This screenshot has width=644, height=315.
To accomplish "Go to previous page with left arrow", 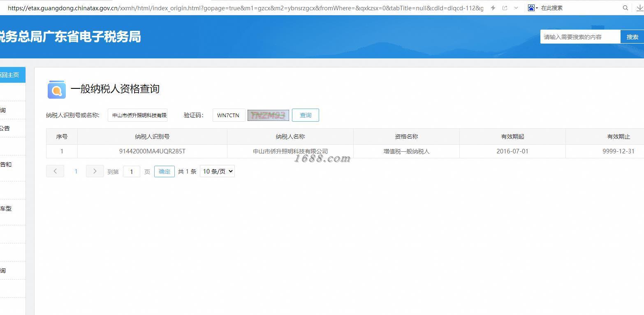I will click(x=55, y=171).
